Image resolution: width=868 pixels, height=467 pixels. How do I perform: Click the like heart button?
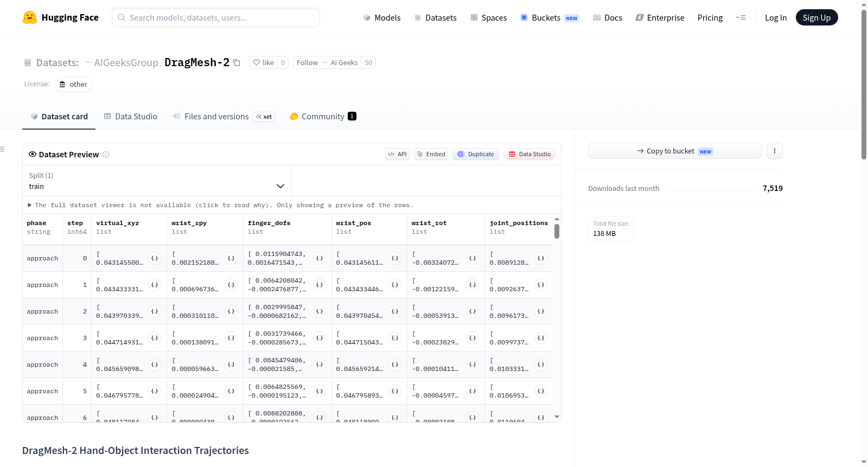[x=263, y=62]
